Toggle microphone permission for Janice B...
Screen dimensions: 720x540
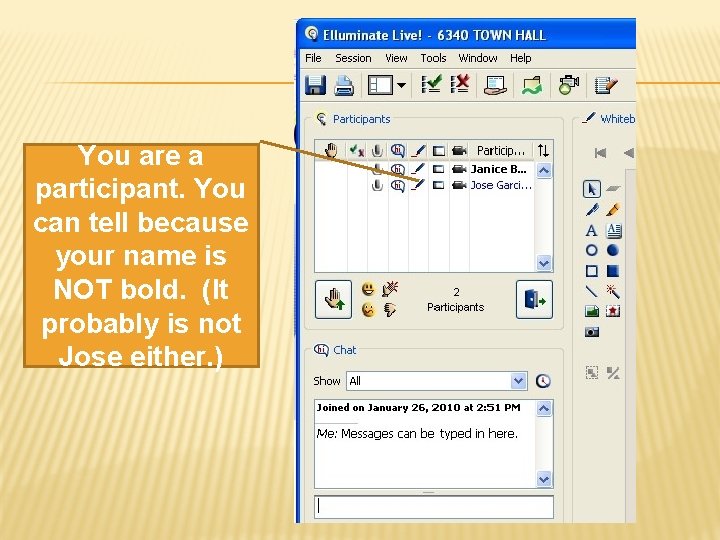click(377, 169)
